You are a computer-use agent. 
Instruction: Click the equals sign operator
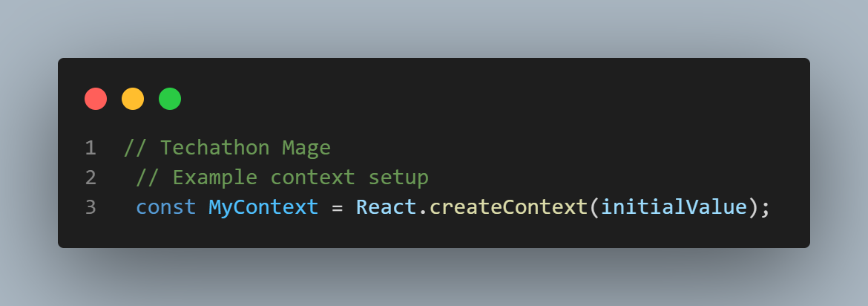click(x=337, y=208)
